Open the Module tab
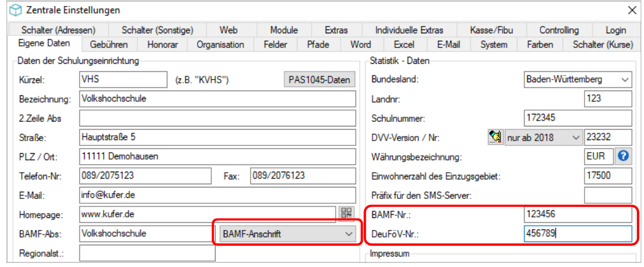The width and height of the screenshot is (644, 267). pos(284,30)
